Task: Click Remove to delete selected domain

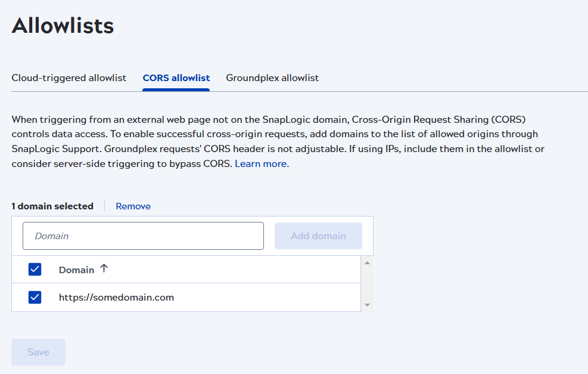Action: (133, 206)
